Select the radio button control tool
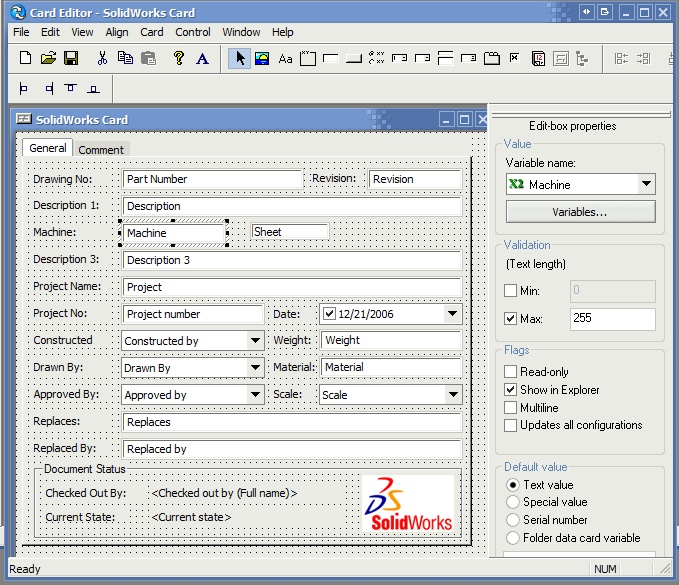679x585 pixels. 376,58
